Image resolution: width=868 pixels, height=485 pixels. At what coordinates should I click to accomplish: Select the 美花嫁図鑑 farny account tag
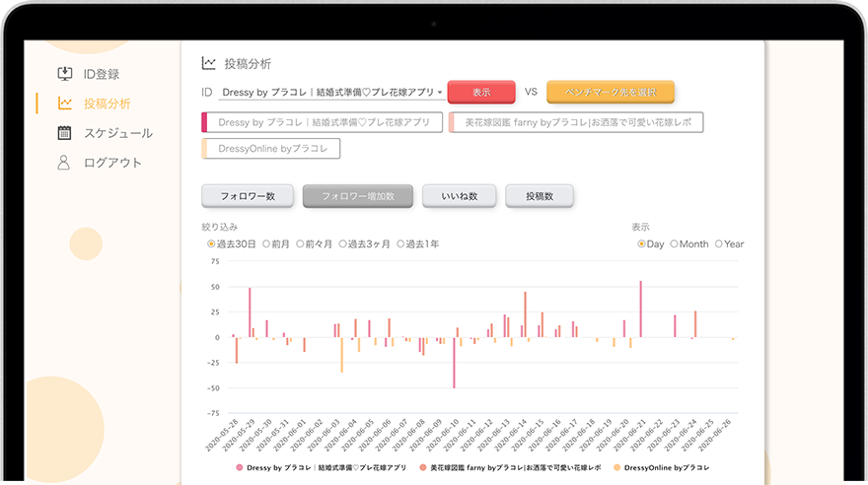pyautogui.click(x=576, y=122)
